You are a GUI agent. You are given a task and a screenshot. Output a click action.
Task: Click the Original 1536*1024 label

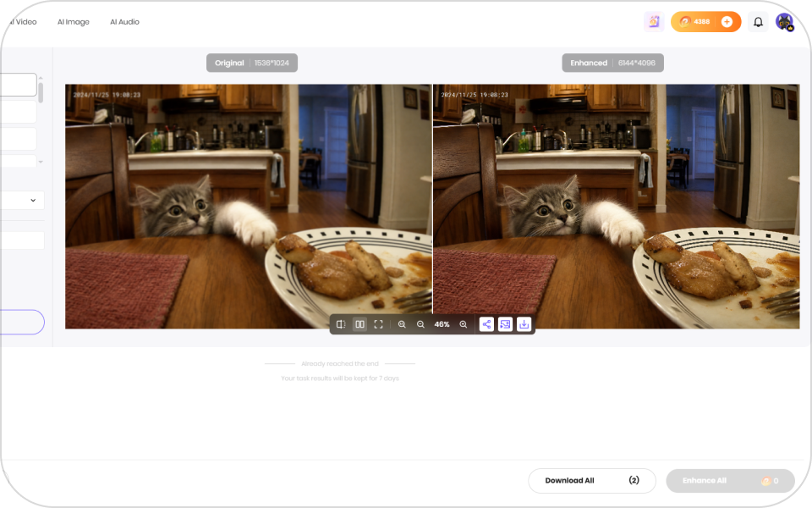tap(252, 63)
